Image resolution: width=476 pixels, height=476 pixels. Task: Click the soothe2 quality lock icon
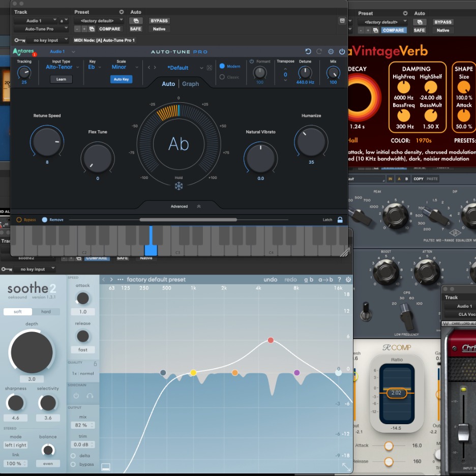pos(95,364)
